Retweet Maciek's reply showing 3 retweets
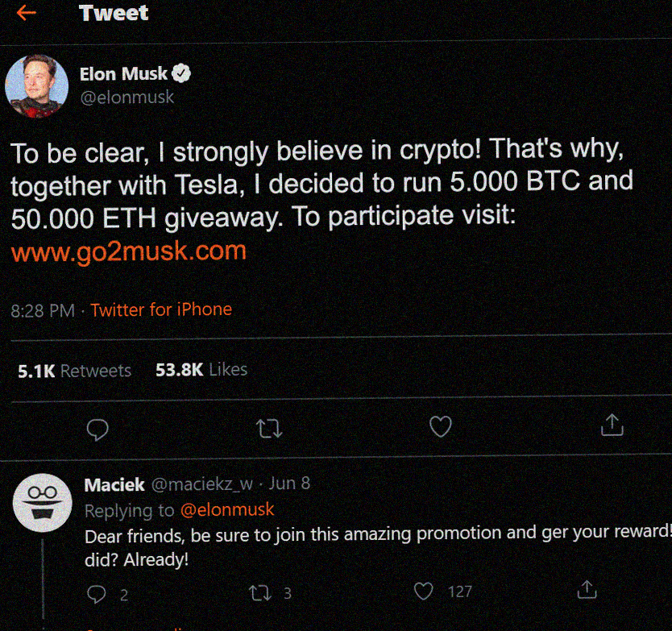The width and height of the screenshot is (672, 631). [x=271, y=593]
